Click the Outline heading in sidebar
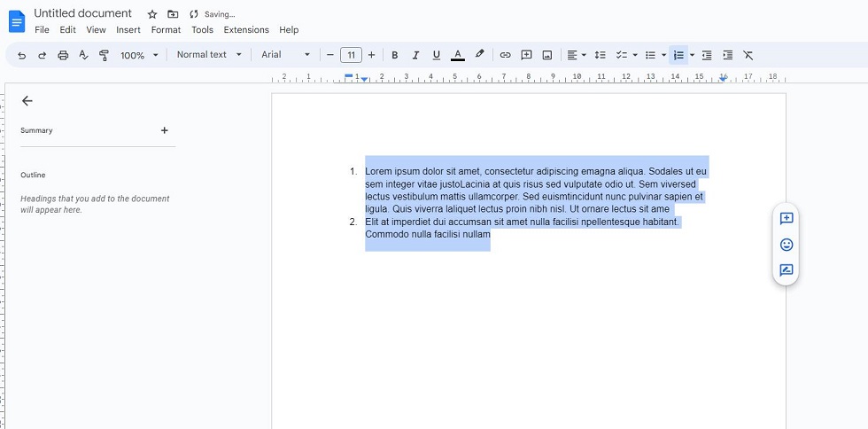The width and height of the screenshot is (868, 429). (34, 175)
